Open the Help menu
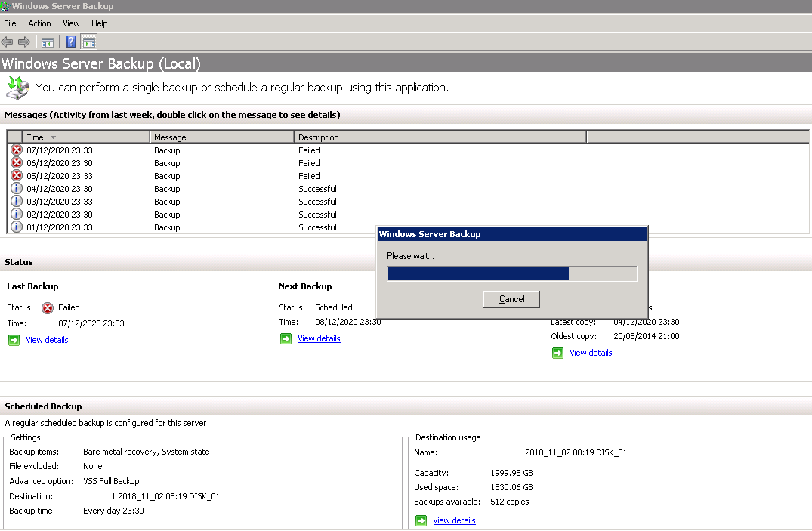The image size is (812, 531). point(100,24)
